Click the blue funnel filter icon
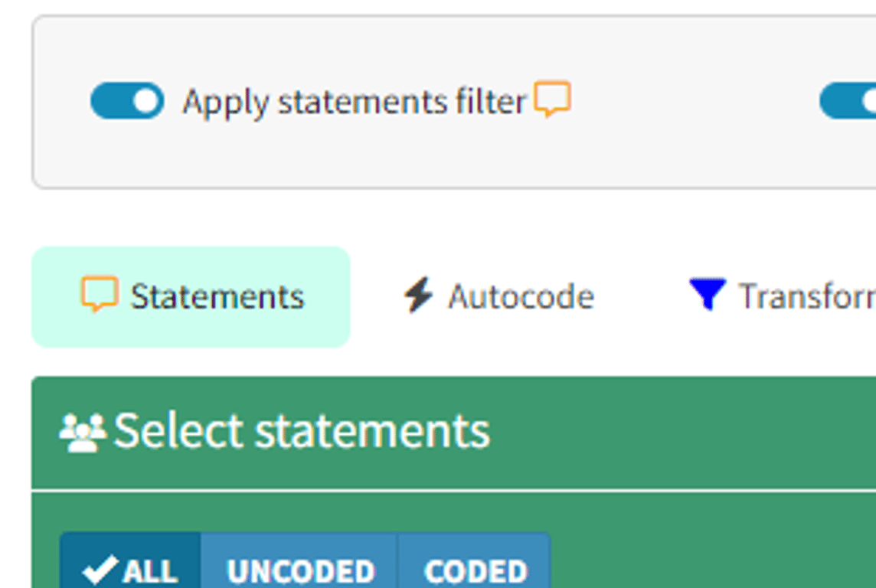Viewport: 876px width, 588px height. tap(707, 295)
